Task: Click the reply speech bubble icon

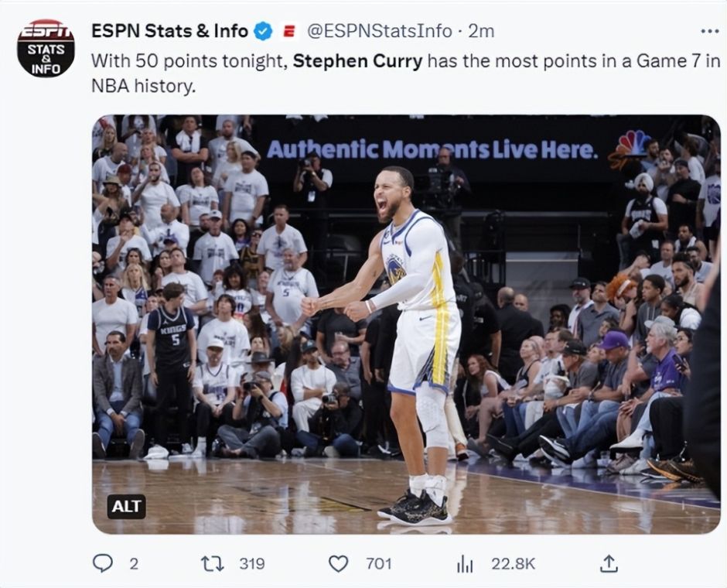Action: [x=103, y=563]
